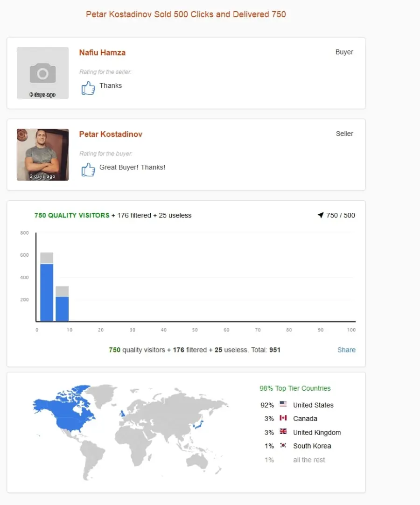Click the "98% Top Tier Countries" label
The height and width of the screenshot is (505, 420).
295,388
